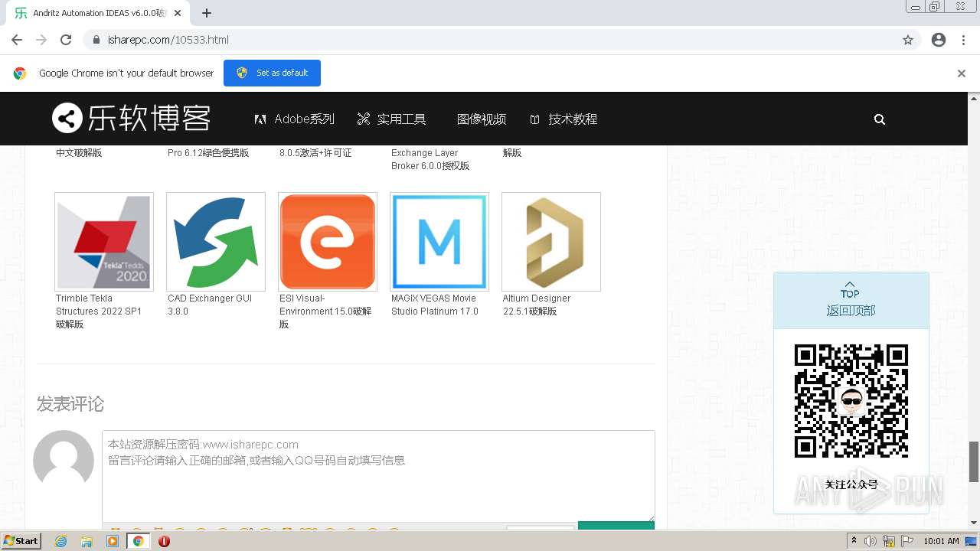Bookmark this page with the star icon
This screenshot has height=551, width=980.
(908, 40)
